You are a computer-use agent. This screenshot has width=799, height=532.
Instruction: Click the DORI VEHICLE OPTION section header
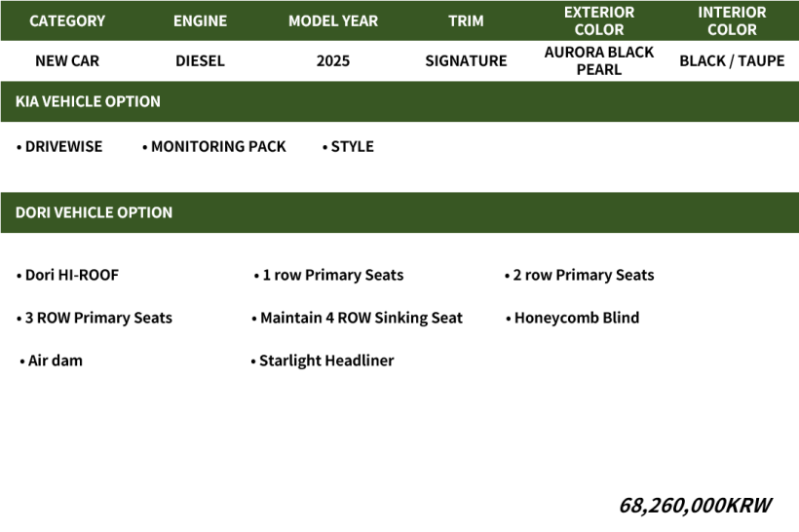pos(94,212)
